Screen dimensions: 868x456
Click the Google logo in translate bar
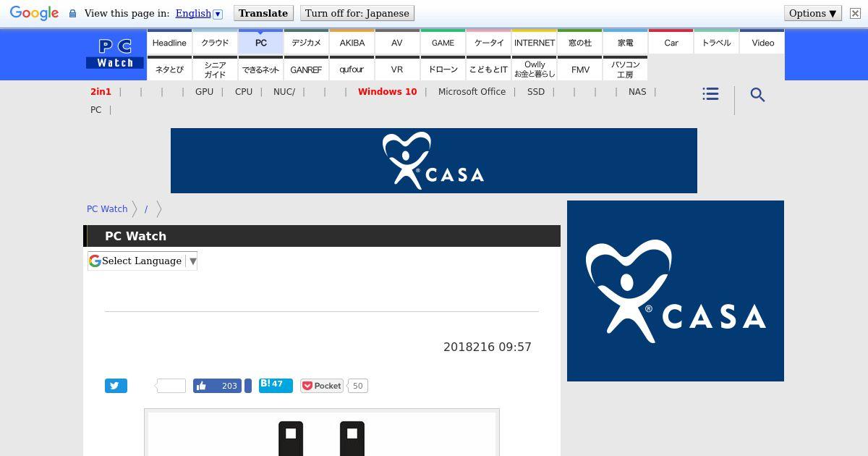34,13
